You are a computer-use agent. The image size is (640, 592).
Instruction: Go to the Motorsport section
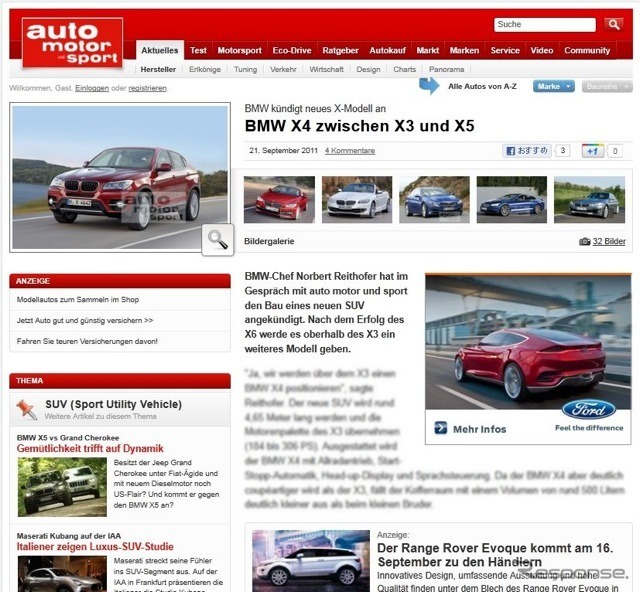[x=240, y=51]
